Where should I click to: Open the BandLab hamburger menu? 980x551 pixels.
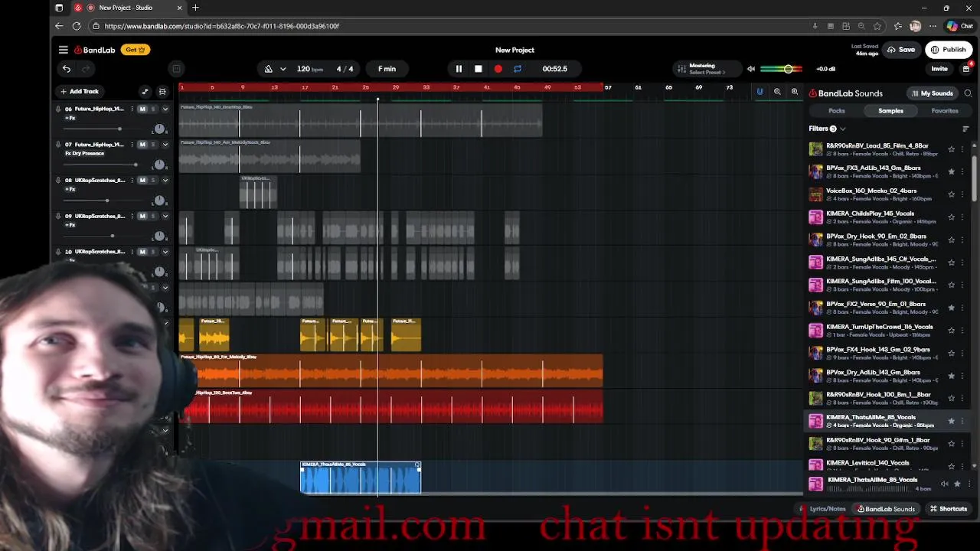tap(64, 50)
